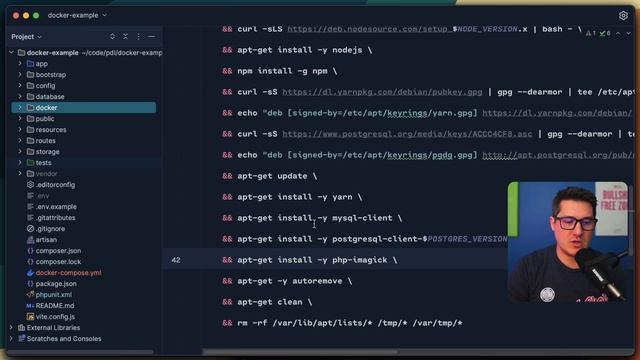640x360 pixels.
Task: Click the warning indicator in editor corner
Action: point(591,33)
